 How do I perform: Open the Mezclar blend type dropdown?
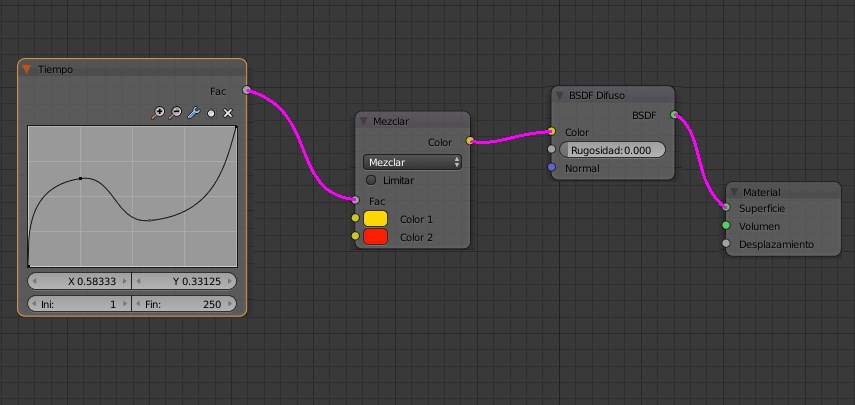pos(412,162)
